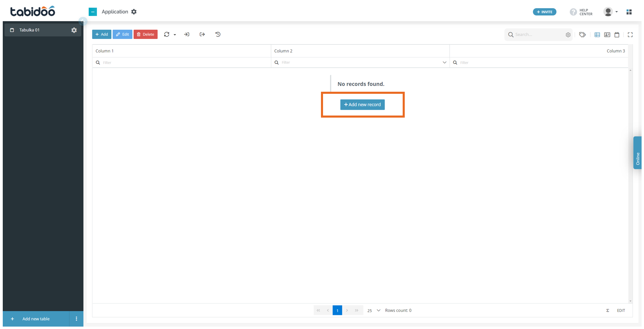Image resolution: width=644 pixels, height=329 pixels.
Task: Open search settings gear
Action: click(568, 34)
